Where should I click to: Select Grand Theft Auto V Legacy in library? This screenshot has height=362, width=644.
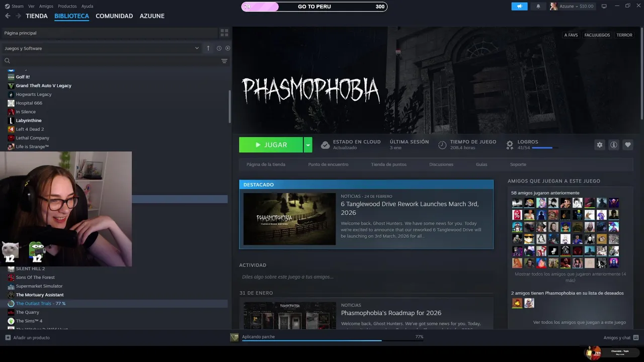[x=43, y=85]
